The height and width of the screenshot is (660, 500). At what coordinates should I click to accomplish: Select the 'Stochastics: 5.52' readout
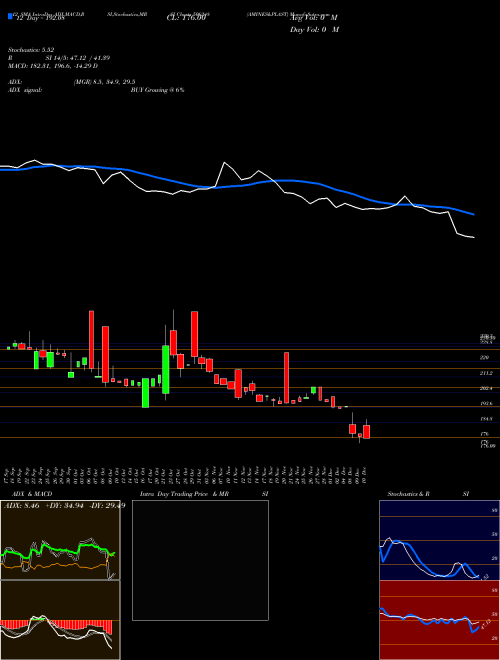31,50
